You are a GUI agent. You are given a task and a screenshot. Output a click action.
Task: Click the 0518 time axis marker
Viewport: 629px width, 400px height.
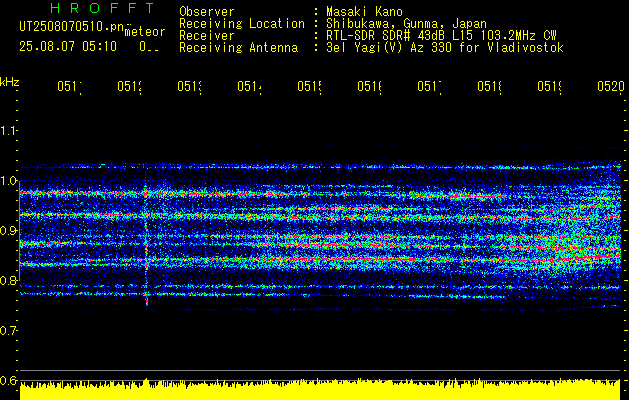pyautogui.click(x=490, y=86)
